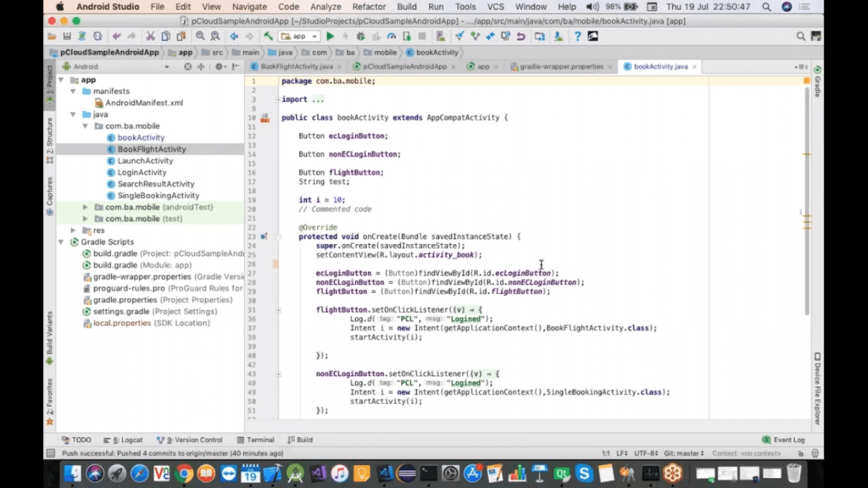Image resolution: width=868 pixels, height=488 pixels.
Task: Toggle the Terminal tool window
Action: coord(254,440)
